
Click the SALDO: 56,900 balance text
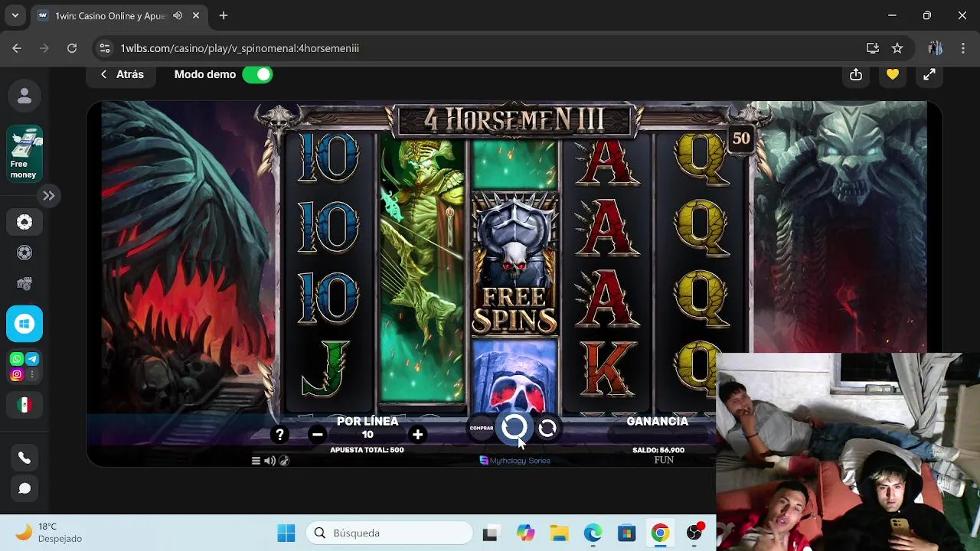pos(658,450)
